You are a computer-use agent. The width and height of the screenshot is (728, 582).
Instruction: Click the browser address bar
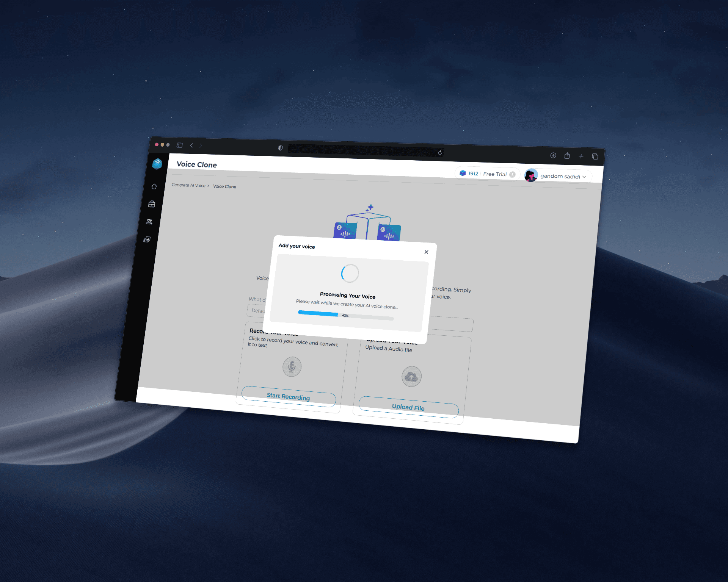tap(366, 150)
